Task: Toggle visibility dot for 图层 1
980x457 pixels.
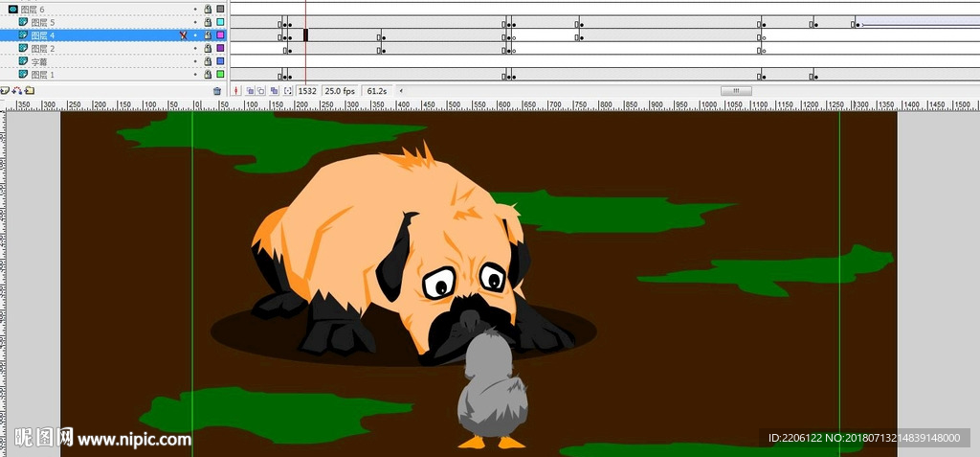Action: 195,75
